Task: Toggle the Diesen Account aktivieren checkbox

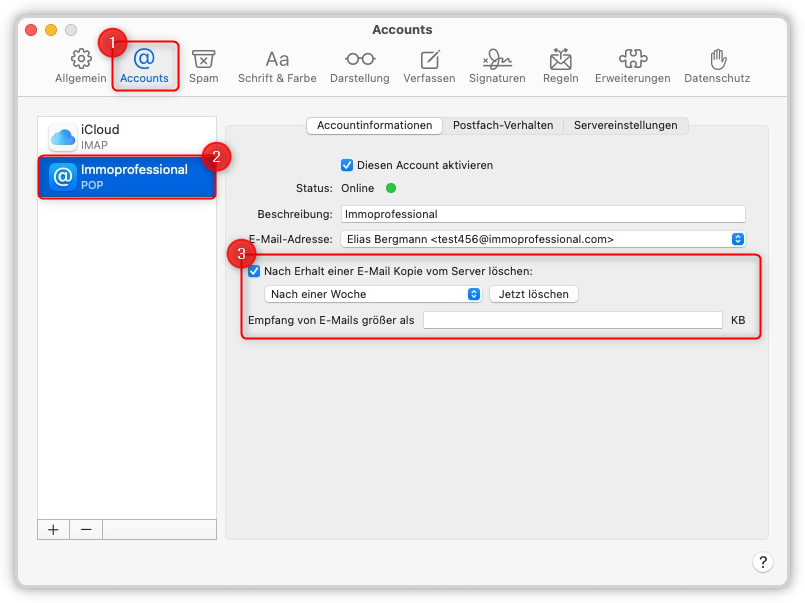Action: 347,165
